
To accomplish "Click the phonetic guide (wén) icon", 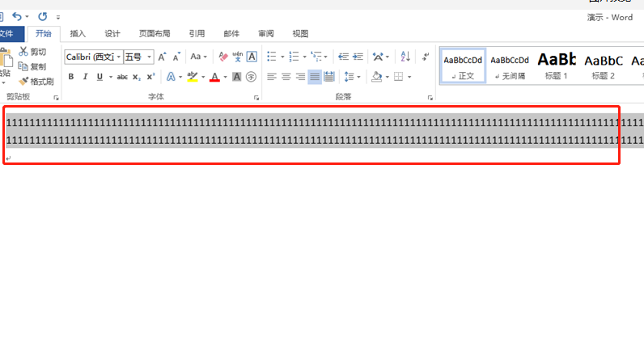I will [x=237, y=57].
